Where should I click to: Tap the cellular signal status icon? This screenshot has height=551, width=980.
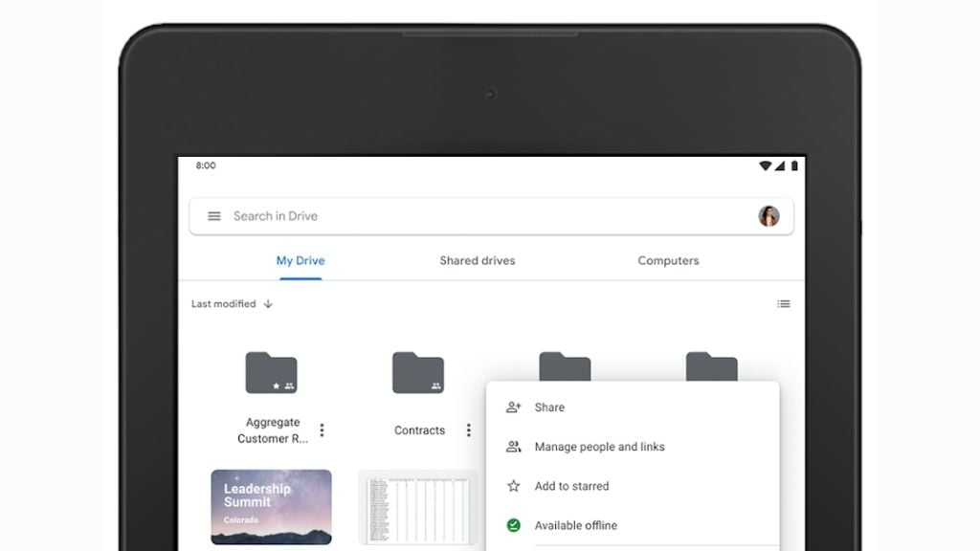[779, 165]
